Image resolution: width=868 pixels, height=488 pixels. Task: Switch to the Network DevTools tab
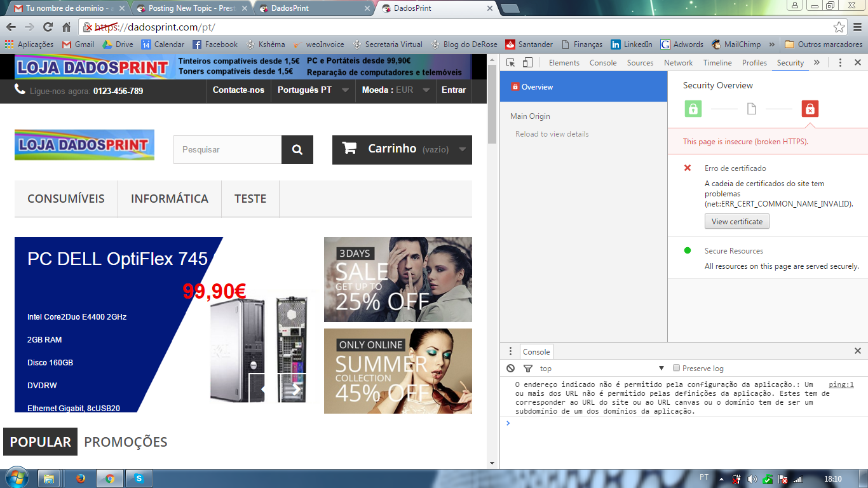pos(678,63)
